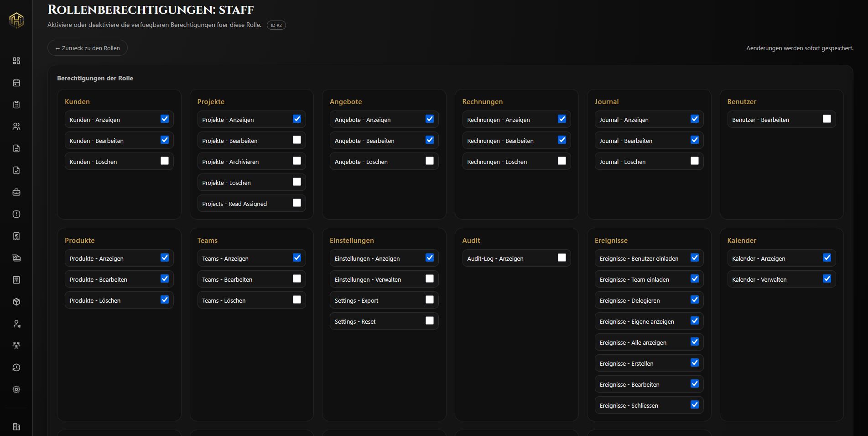Viewport: 868px width, 436px height.
Task: Check Einstellungen - Verwalten
Action: [x=430, y=278]
